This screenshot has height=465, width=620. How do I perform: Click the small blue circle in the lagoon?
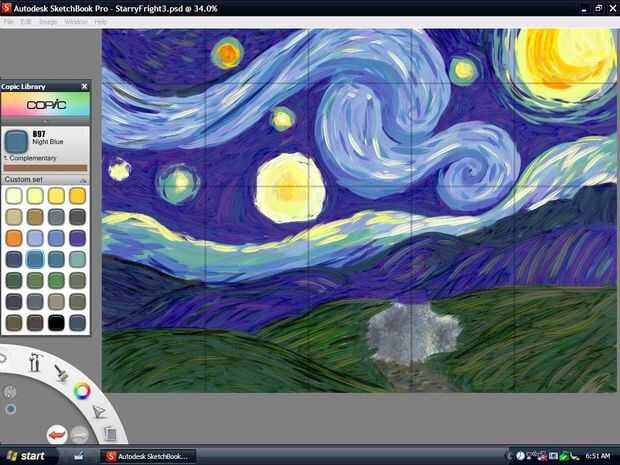(11, 409)
